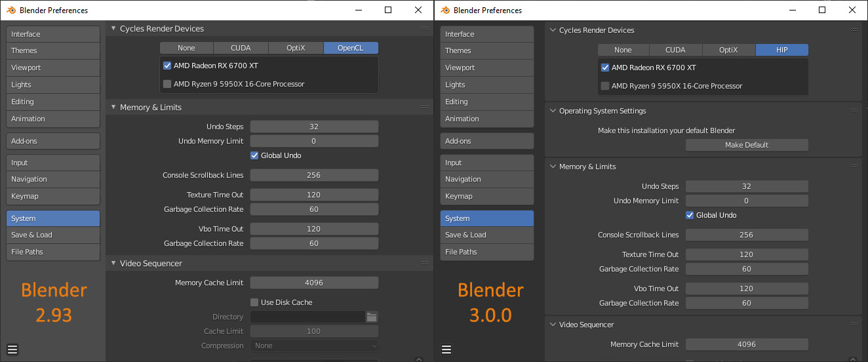868x362 pixels.
Task: Select CUDA device tab in 3.0.0
Action: tap(676, 50)
